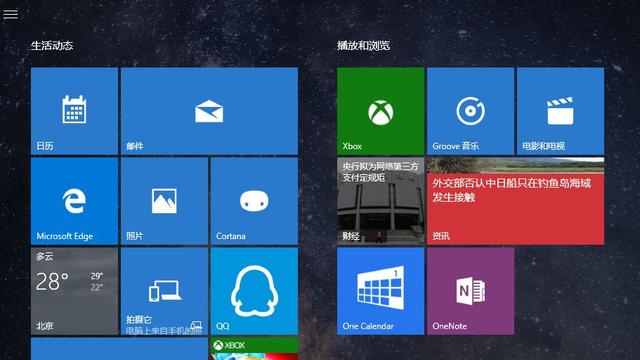Open the 日历 calendar tile

point(74,111)
